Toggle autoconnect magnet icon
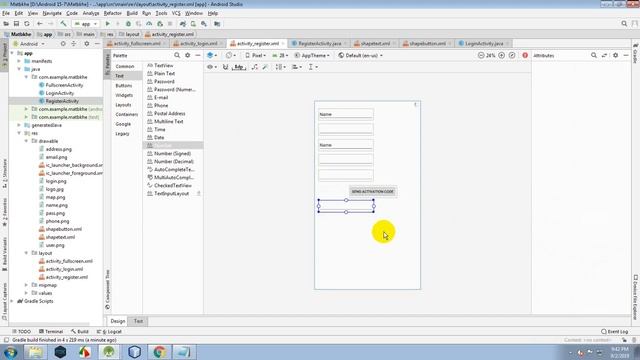 tap(225, 67)
